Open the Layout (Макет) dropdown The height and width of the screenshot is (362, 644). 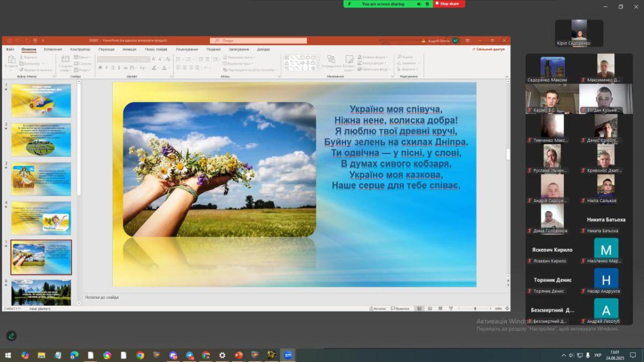[83, 57]
